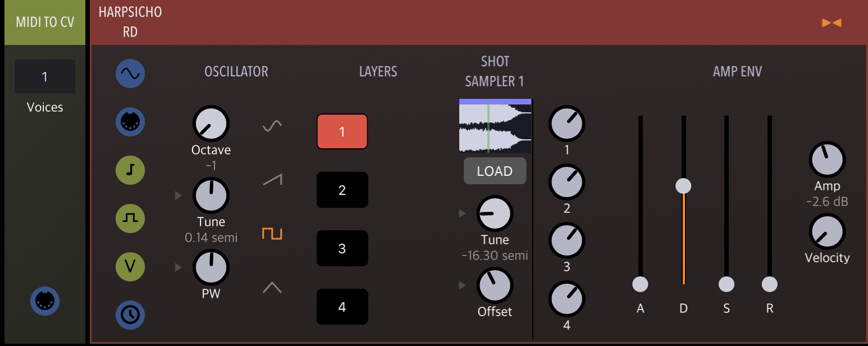Collapse module with the orange arrows icon
The height and width of the screenshot is (346, 868).
tap(832, 22)
